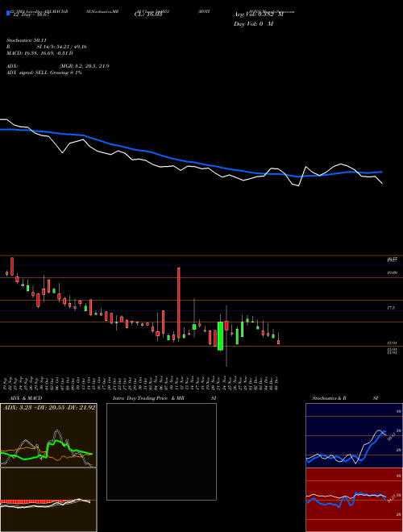The width and height of the screenshot is (403, 532).
Task: Click the 'Avg Vol' value text
Action: (259, 15)
